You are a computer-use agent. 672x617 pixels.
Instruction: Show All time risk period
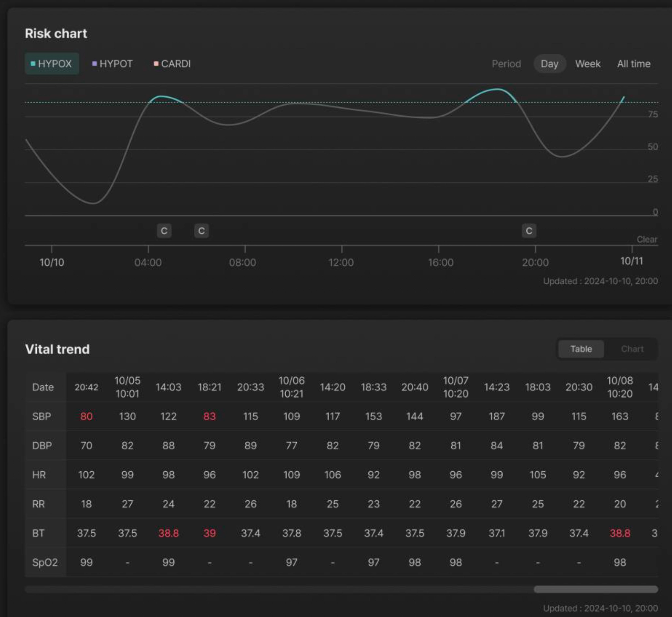[634, 64]
